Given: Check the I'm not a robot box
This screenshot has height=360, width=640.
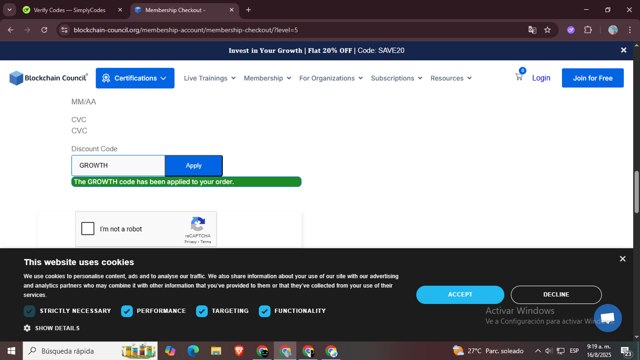Looking at the screenshot, I should (x=88, y=229).
